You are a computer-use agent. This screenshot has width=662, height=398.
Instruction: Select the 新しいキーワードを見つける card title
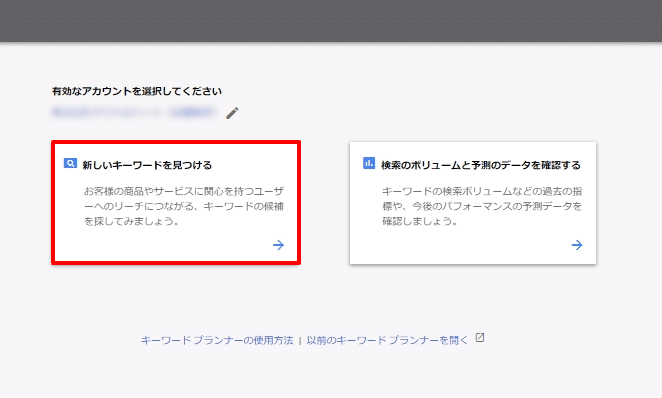[x=147, y=165]
